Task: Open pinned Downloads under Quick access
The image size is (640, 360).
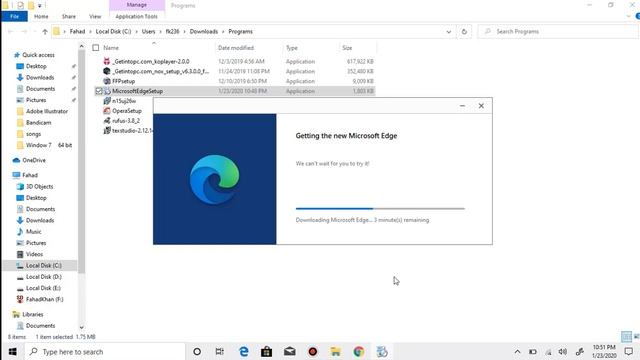Action: [40, 78]
